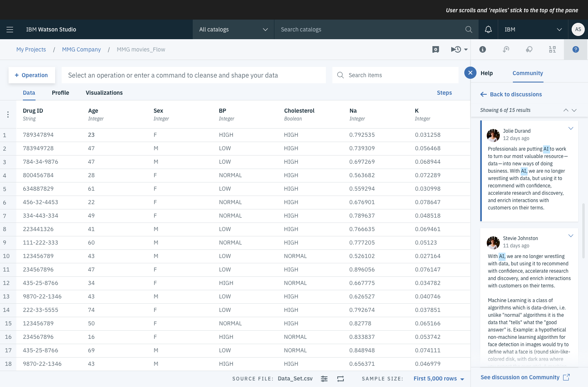588x387 pixels.
Task: Select the Help tab in side pane
Action: [x=486, y=73]
